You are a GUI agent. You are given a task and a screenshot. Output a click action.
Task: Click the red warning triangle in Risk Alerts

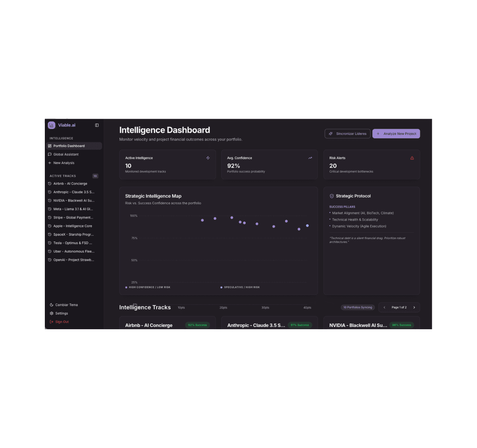(x=412, y=158)
